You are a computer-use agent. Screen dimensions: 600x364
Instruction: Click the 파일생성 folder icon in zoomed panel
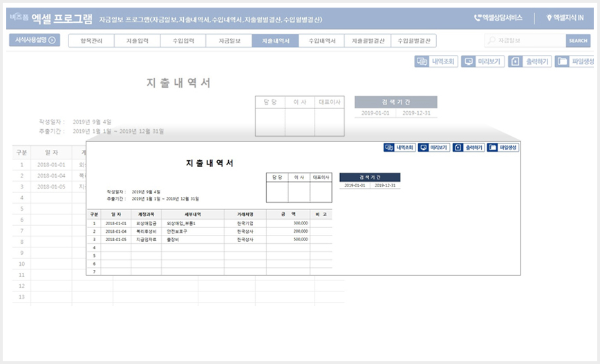coord(492,148)
